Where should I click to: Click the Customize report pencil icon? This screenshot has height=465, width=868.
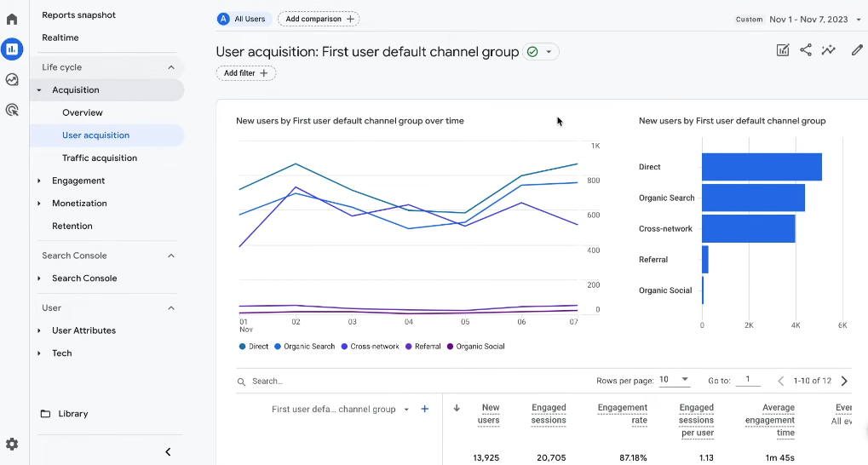click(856, 50)
